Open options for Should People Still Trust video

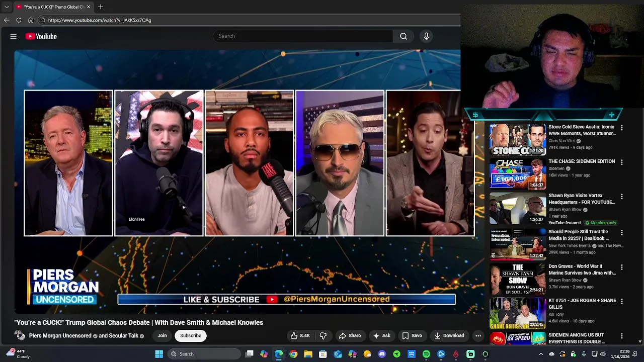[x=621, y=232]
